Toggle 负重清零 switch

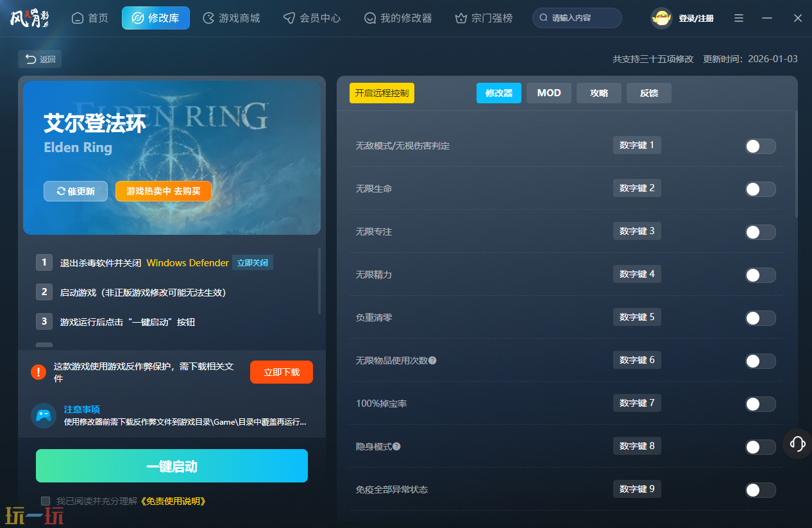pyautogui.click(x=760, y=318)
